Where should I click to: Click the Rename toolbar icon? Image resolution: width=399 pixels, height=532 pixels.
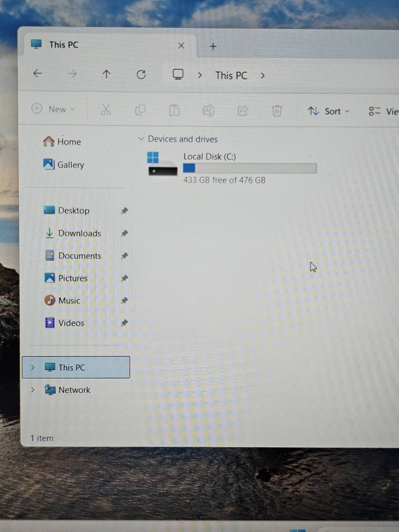(208, 110)
